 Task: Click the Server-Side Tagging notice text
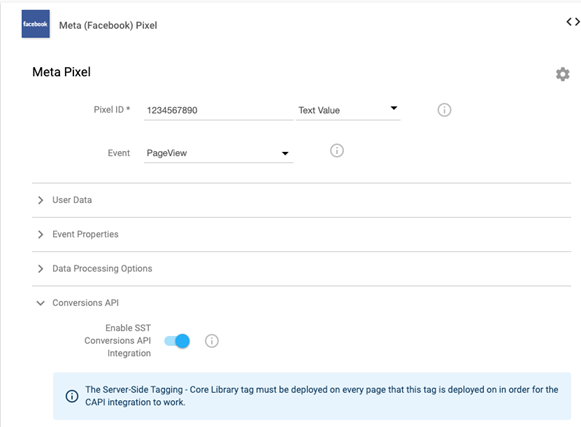tap(322, 396)
